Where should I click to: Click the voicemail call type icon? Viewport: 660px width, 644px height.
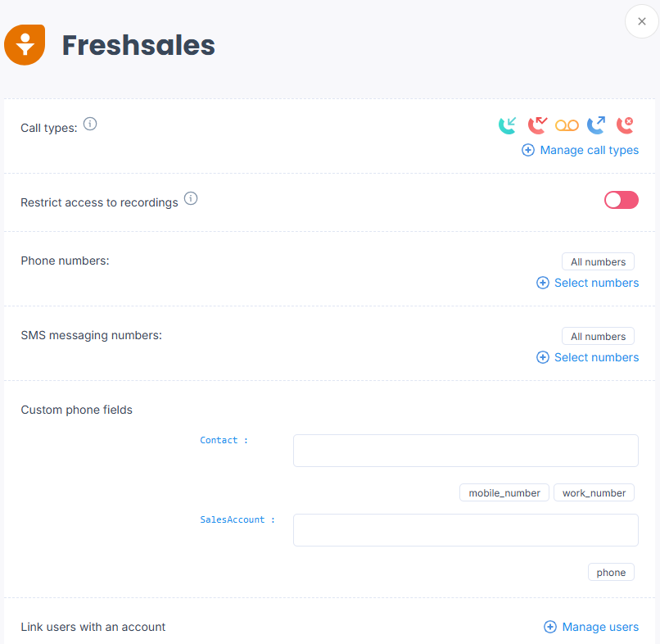coord(567,125)
